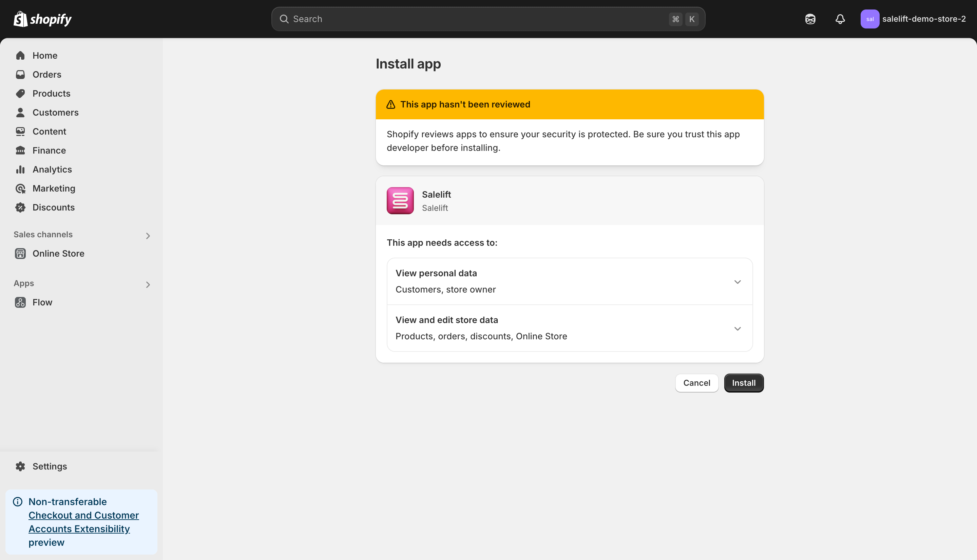Viewport: 977px width, 560px height.
Task: Open notifications bell
Action: pyautogui.click(x=840, y=19)
